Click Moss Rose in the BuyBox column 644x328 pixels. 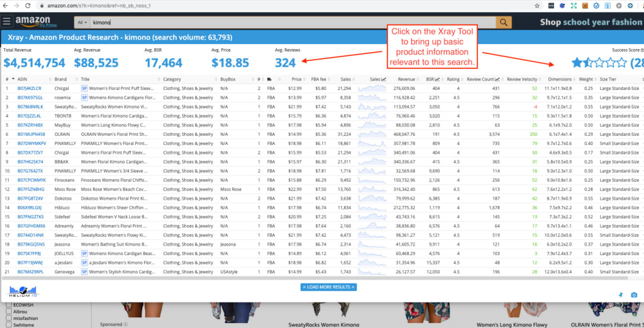pos(231,189)
